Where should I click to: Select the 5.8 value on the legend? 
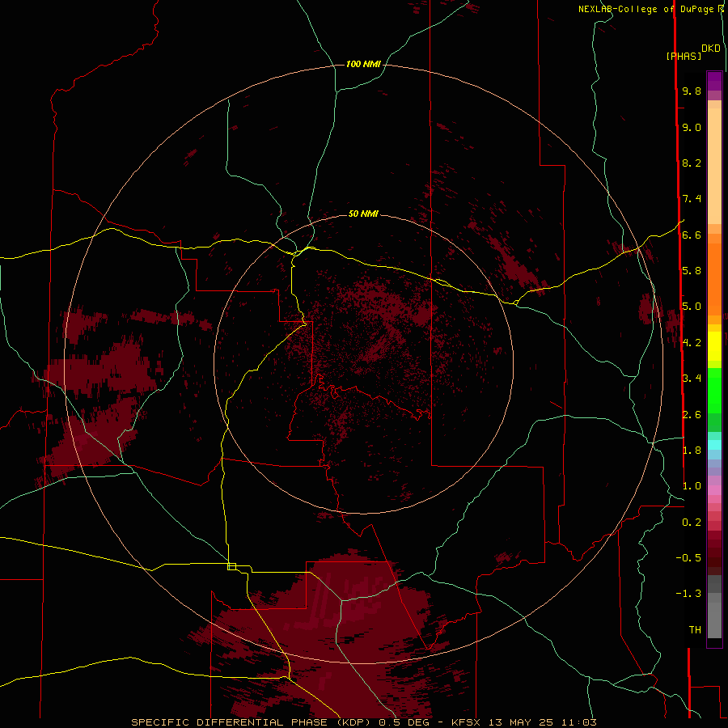pos(692,271)
